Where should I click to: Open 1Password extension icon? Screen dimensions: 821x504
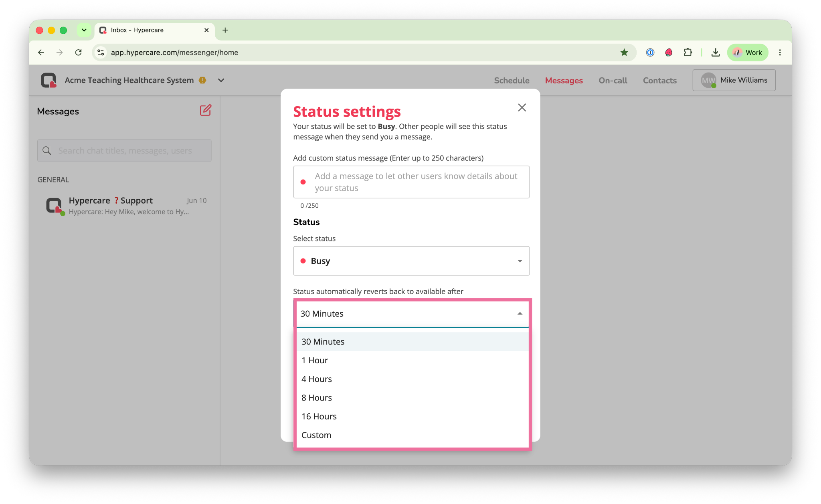coord(650,53)
